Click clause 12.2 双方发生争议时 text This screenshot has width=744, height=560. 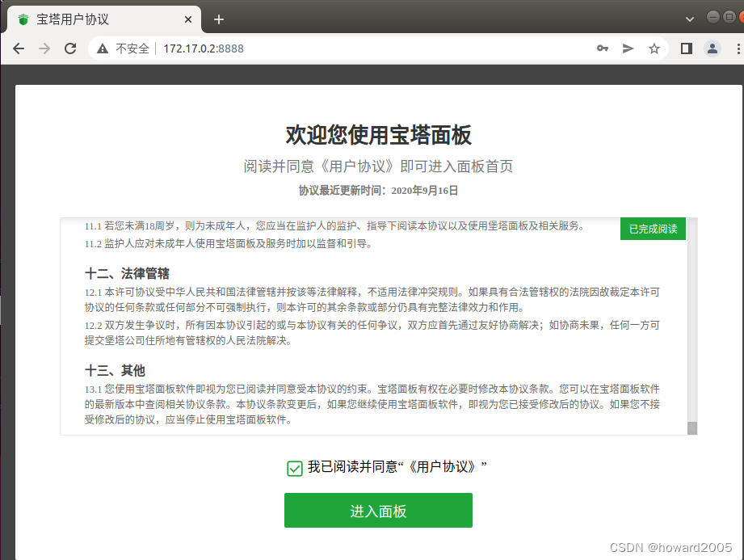coord(372,333)
